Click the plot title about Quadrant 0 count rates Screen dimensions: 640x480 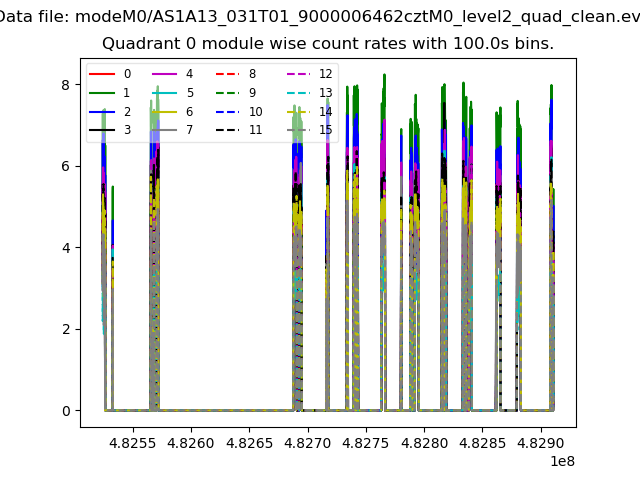tap(328, 44)
